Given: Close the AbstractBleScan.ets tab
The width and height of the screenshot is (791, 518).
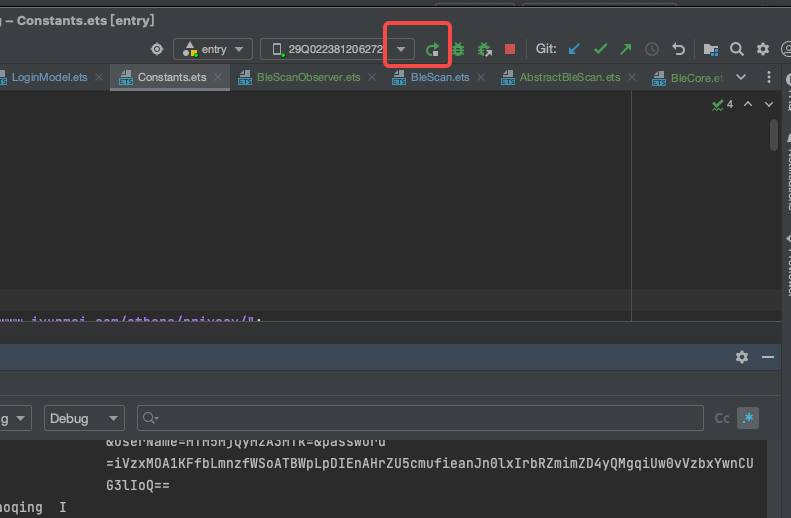Looking at the screenshot, I should tap(632, 77).
